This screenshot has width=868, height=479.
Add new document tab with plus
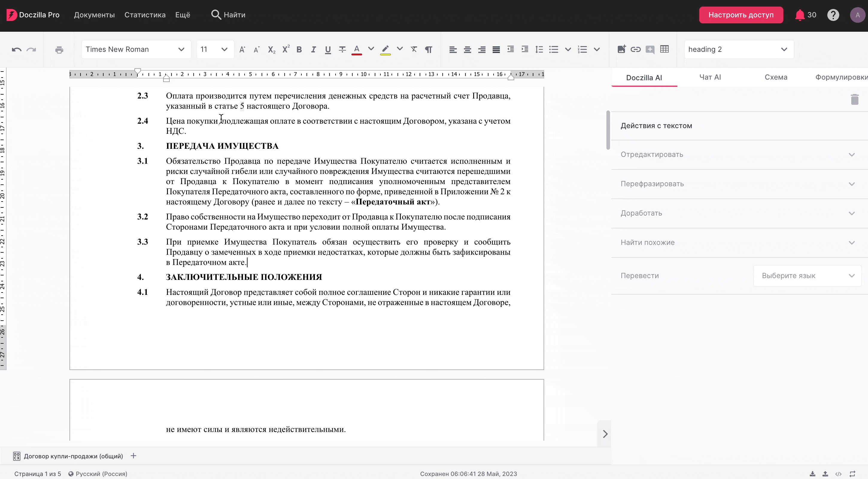(x=133, y=456)
